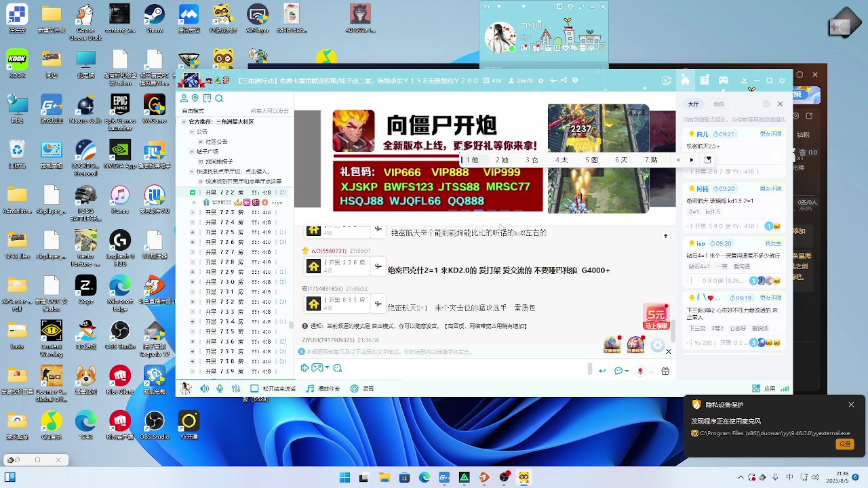Screen dimensions: 868x488
Task: Expand the 723 room node
Action: pos(193,212)
